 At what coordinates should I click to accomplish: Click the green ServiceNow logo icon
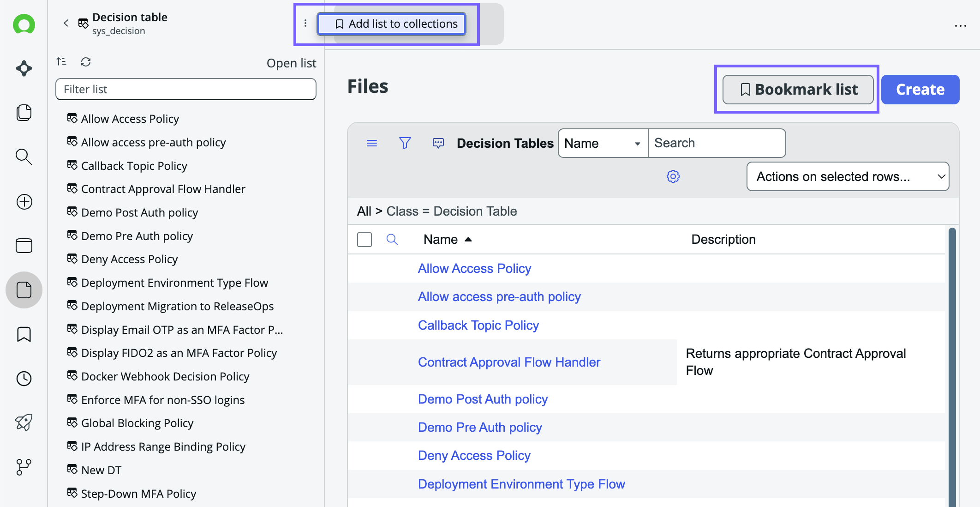click(x=24, y=24)
